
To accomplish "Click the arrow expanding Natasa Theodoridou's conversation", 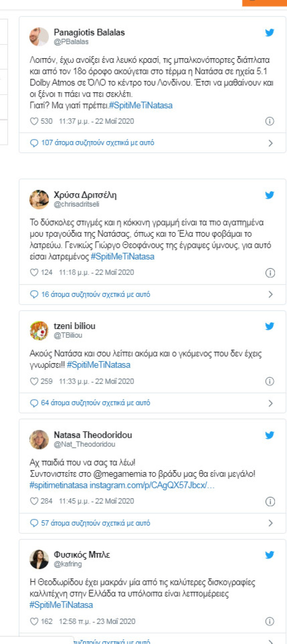I will 271,522.
